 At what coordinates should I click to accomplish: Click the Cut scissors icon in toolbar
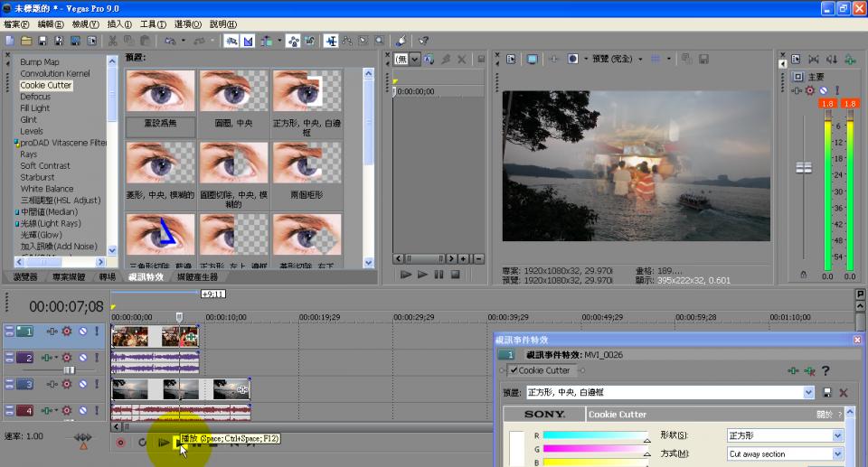point(112,41)
